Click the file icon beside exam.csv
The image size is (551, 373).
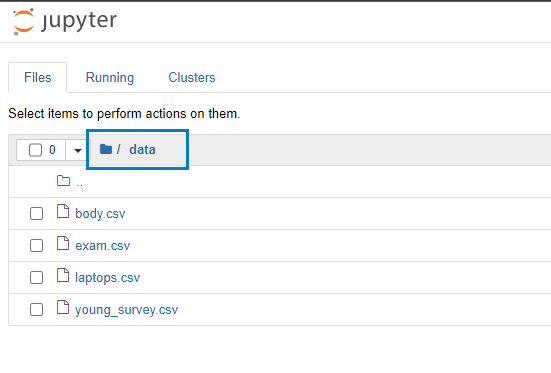click(x=63, y=243)
